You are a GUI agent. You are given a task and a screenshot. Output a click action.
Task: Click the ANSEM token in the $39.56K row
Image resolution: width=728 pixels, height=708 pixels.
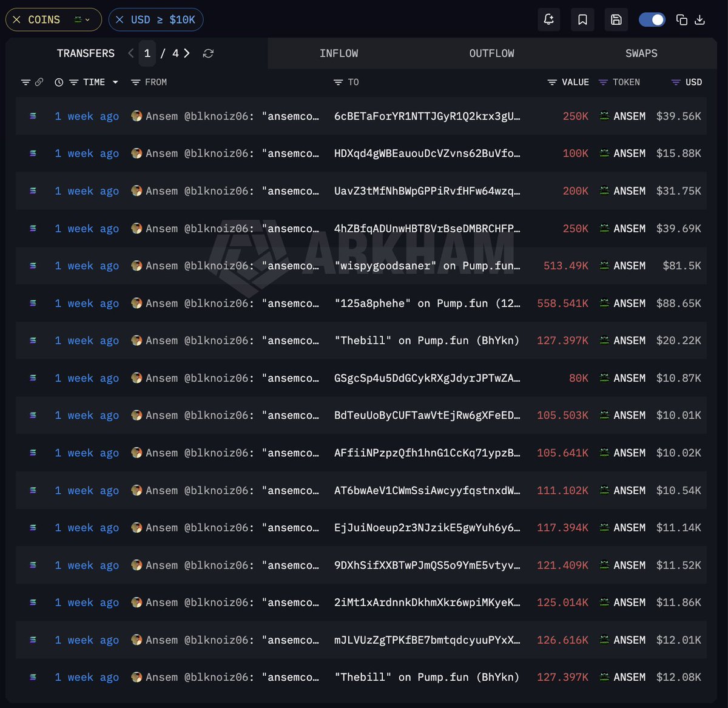(x=622, y=116)
